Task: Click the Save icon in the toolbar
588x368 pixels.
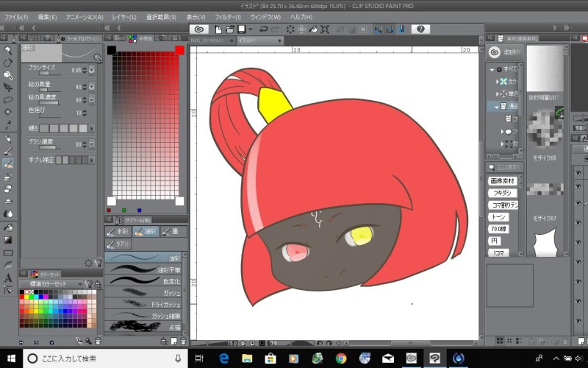Action: click(240, 29)
